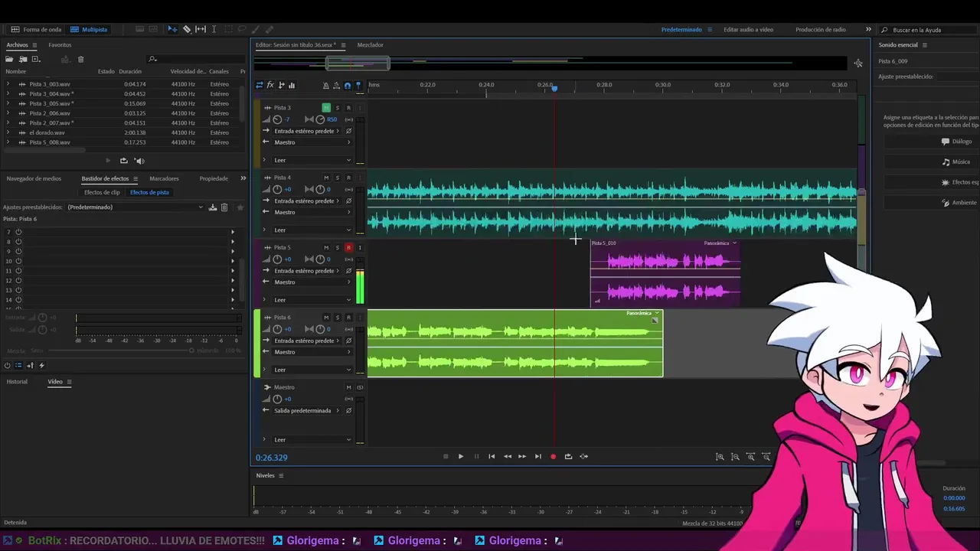Click the Multipista view button
Viewport: 980px width, 551px height.
coord(89,30)
